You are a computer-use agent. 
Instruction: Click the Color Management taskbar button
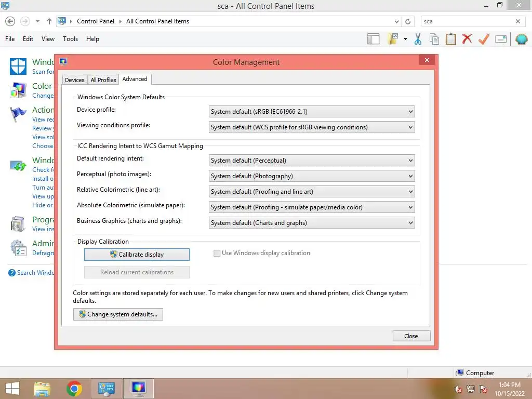(x=138, y=389)
